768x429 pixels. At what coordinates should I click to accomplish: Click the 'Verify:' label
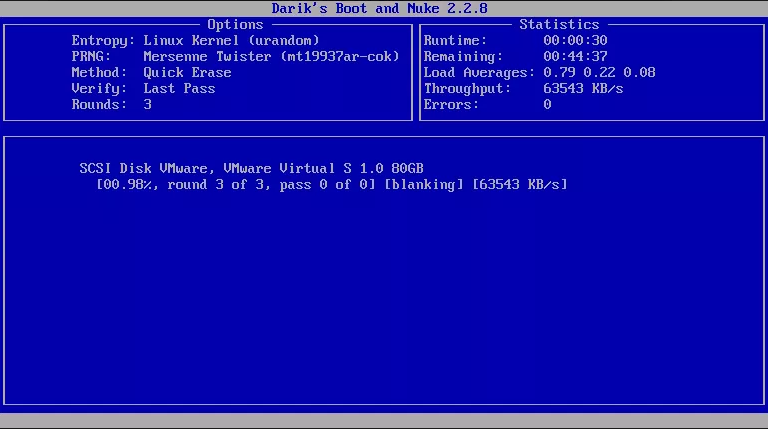[99, 89]
